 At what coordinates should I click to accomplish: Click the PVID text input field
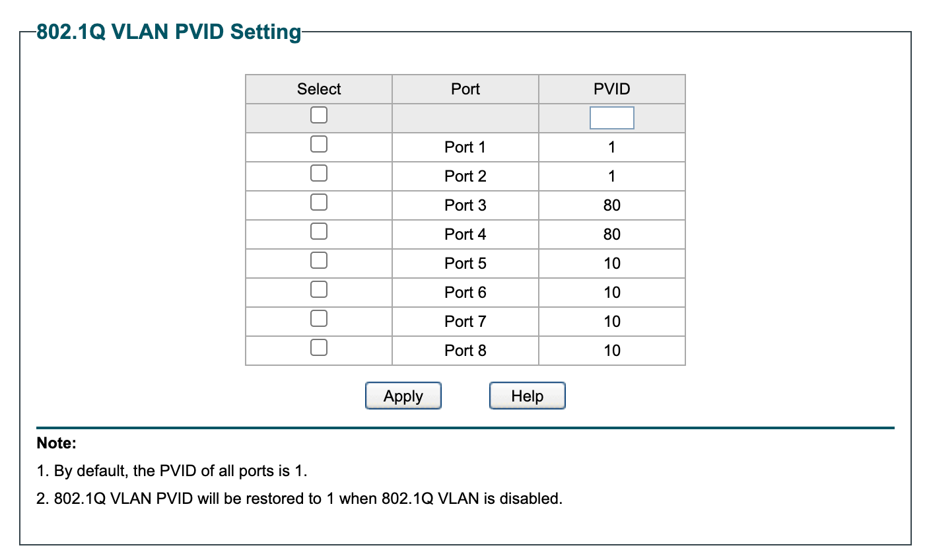tap(611, 118)
